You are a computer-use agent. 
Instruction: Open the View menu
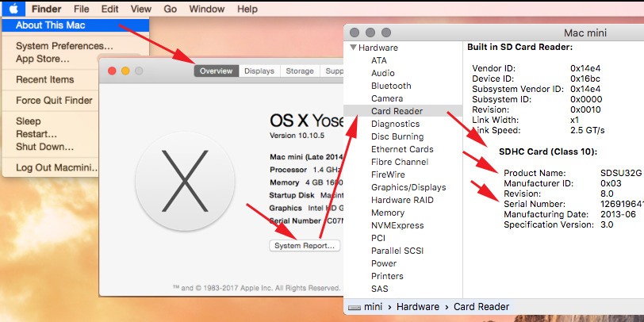[141, 9]
